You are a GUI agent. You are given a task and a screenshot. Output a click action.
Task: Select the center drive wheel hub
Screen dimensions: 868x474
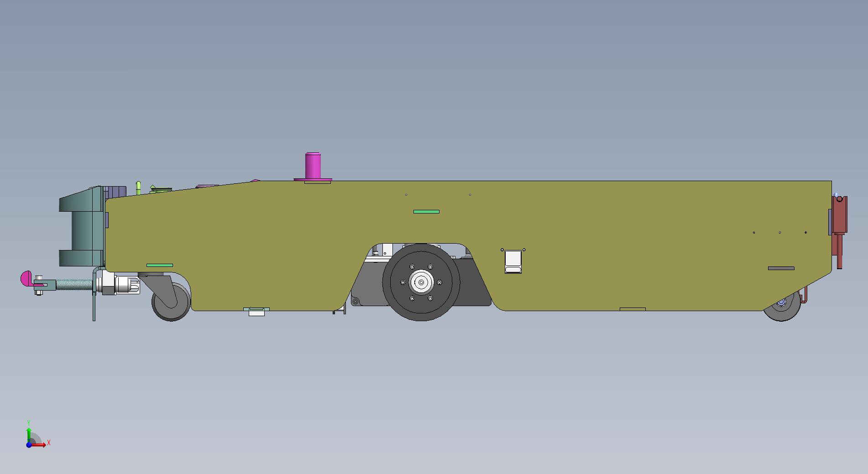pos(421,282)
